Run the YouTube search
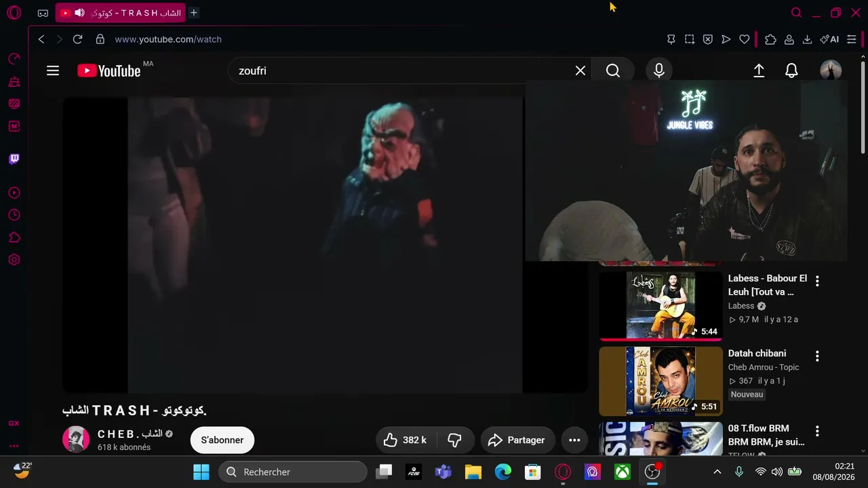 613,70
